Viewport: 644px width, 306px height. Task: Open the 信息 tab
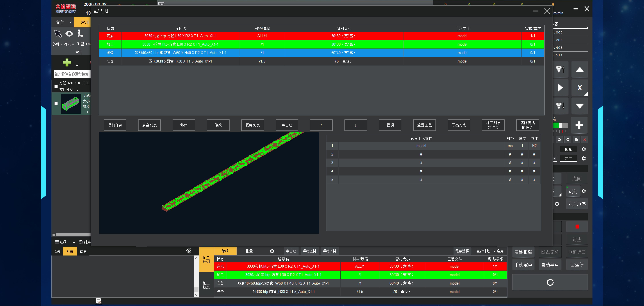point(83,251)
